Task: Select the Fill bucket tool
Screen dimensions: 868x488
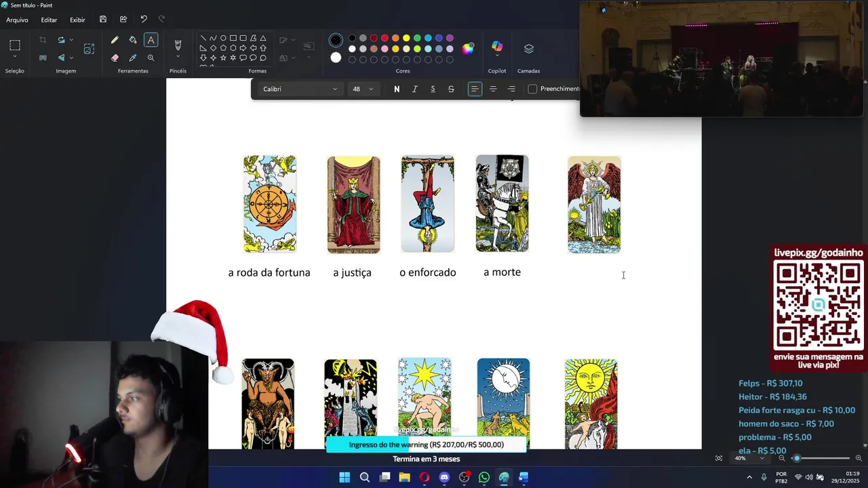Action: [133, 41]
